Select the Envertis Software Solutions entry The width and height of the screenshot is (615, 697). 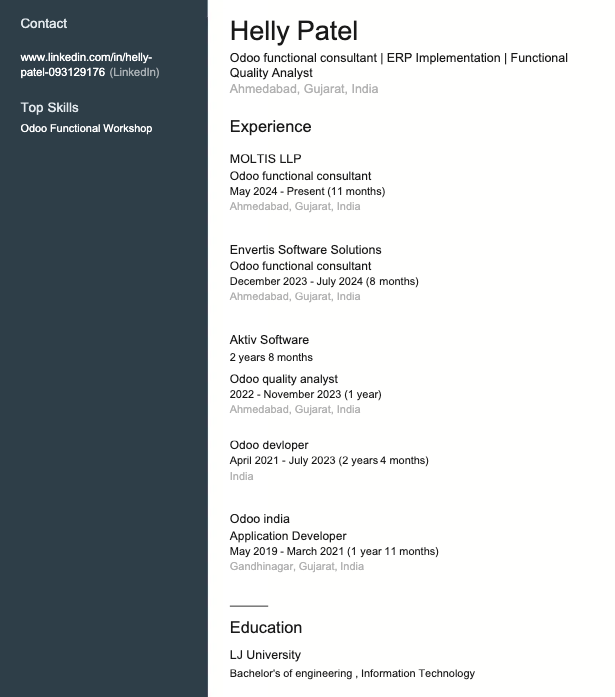[x=305, y=249]
